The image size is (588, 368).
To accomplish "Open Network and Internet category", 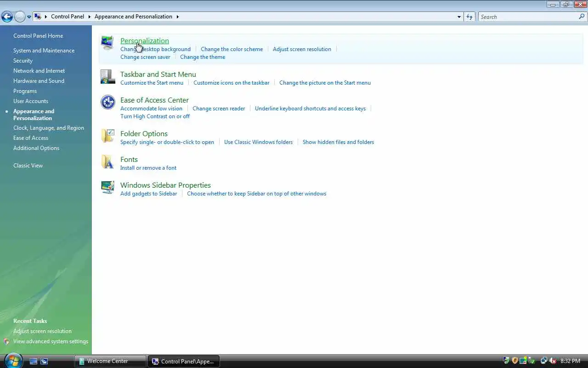I will tap(39, 71).
